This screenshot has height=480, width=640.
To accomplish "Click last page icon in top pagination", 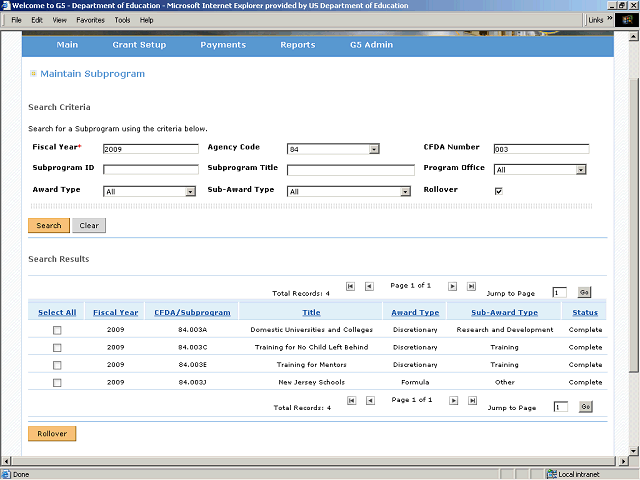I will (x=471, y=286).
